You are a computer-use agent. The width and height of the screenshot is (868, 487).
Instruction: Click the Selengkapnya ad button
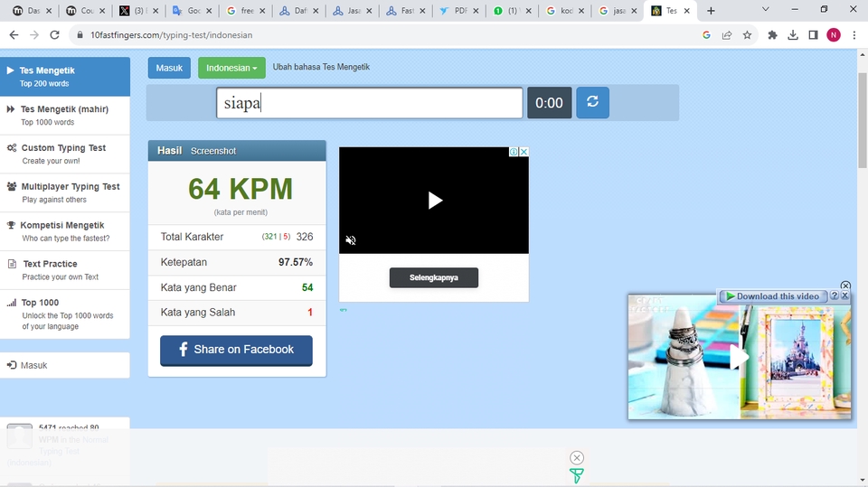click(433, 277)
